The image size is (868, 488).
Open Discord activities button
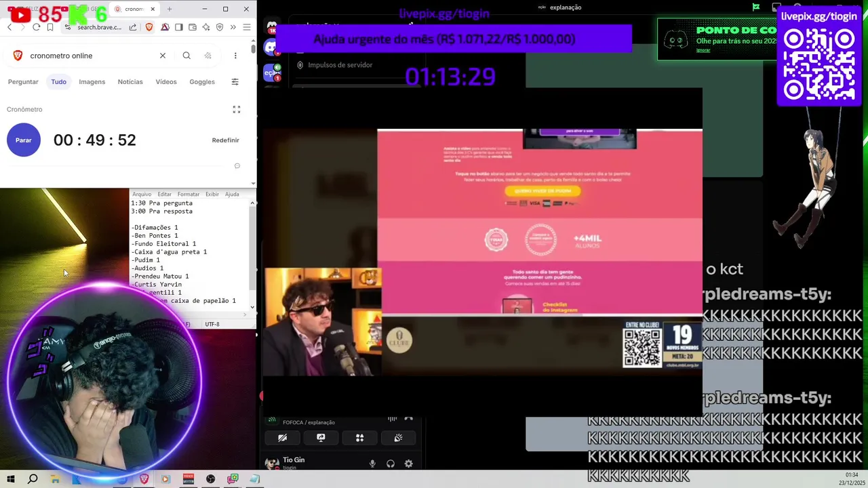(x=359, y=438)
